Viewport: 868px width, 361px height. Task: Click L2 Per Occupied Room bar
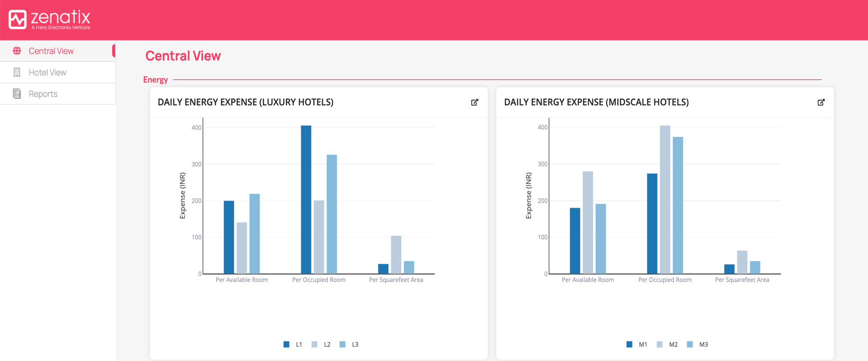(x=319, y=237)
